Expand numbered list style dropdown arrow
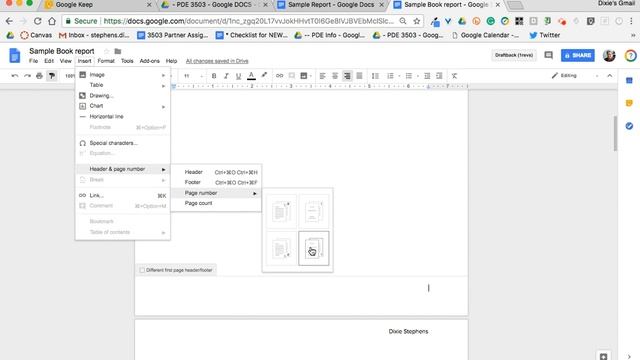 click(399, 76)
